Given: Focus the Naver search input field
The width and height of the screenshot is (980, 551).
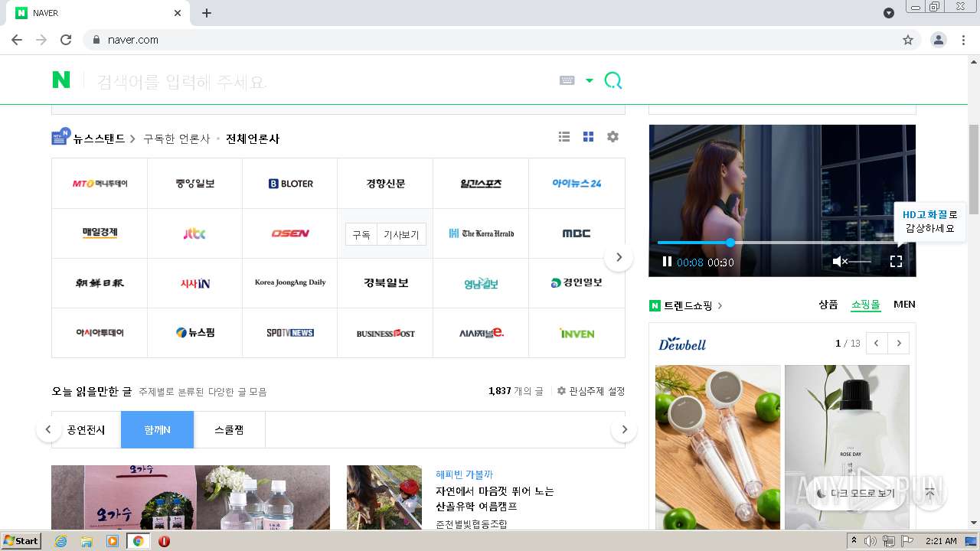Looking at the screenshot, I should [x=322, y=80].
